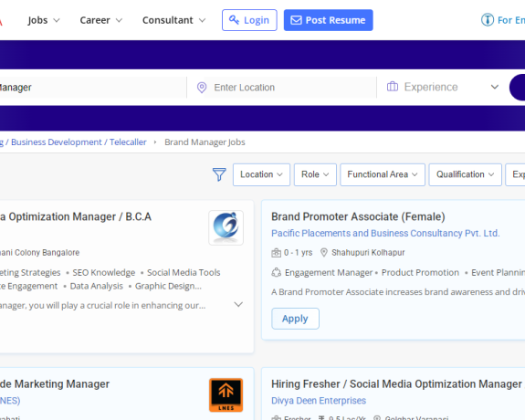
Task: Click the Product Promotion skill tag
Action: [x=420, y=273]
